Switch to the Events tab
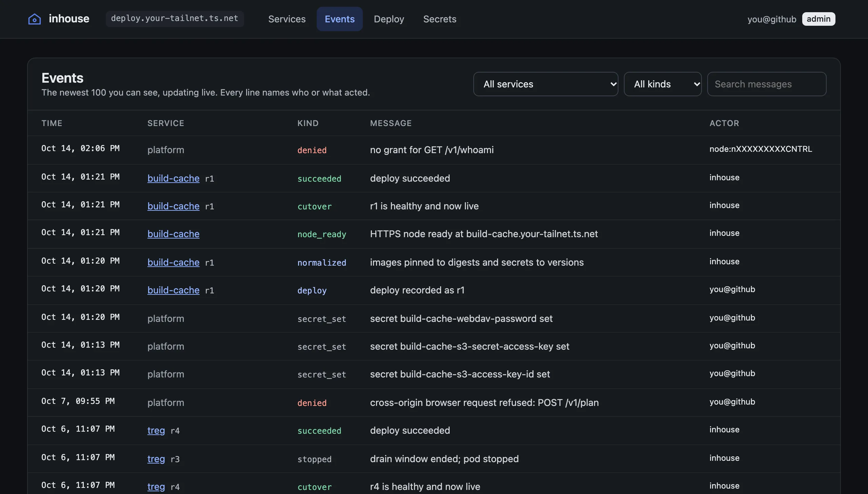 (339, 19)
